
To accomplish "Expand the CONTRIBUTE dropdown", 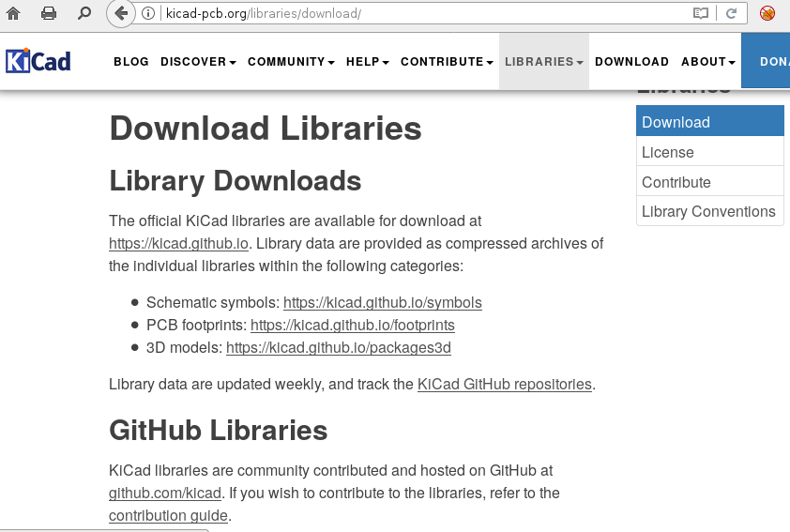I will pyautogui.click(x=447, y=62).
